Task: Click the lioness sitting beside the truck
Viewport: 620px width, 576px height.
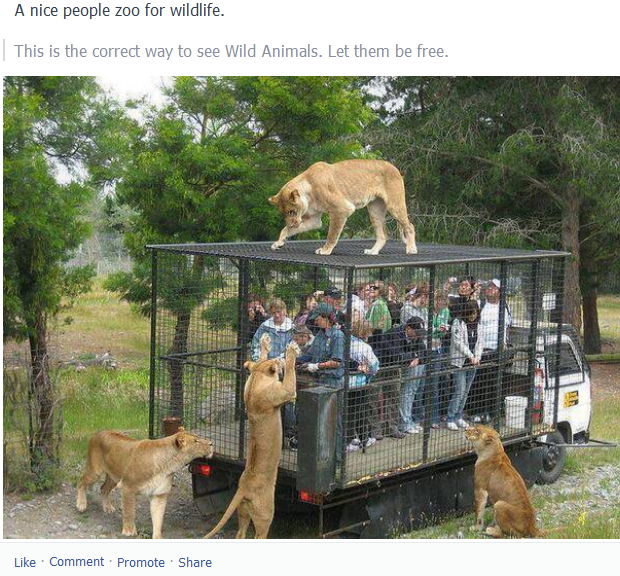Action: pyautogui.click(x=500, y=480)
